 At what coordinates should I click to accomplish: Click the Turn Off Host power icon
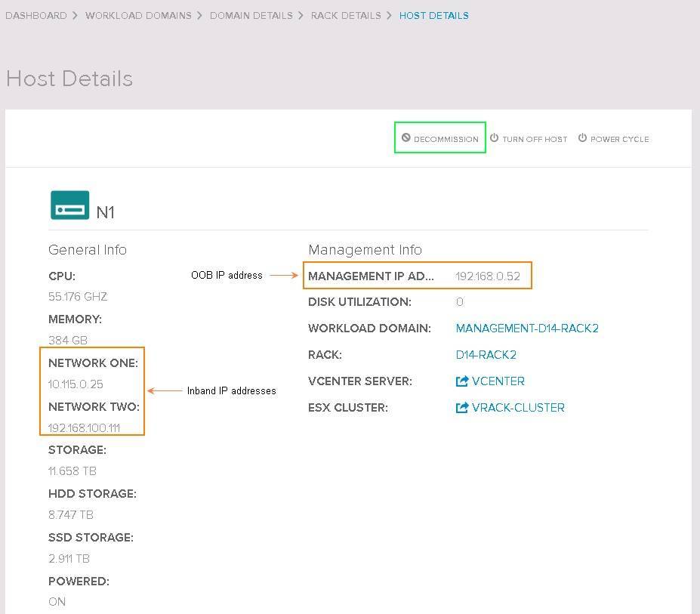pos(494,137)
